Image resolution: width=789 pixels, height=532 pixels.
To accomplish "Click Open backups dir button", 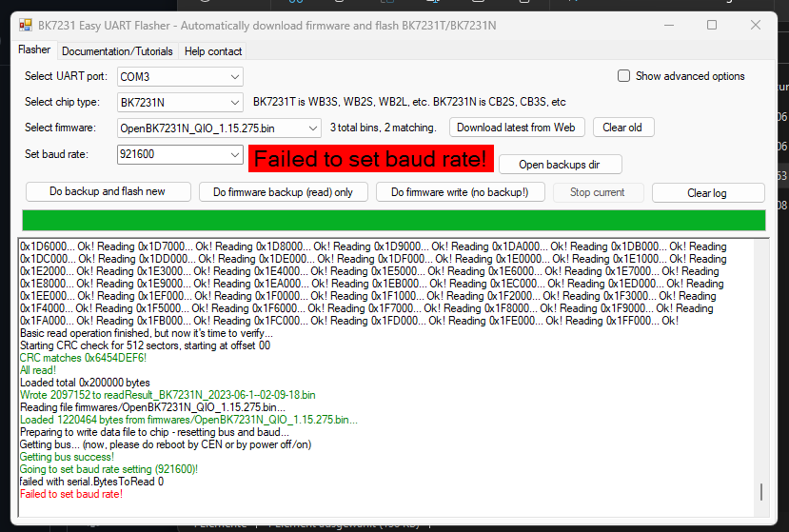I will point(560,165).
